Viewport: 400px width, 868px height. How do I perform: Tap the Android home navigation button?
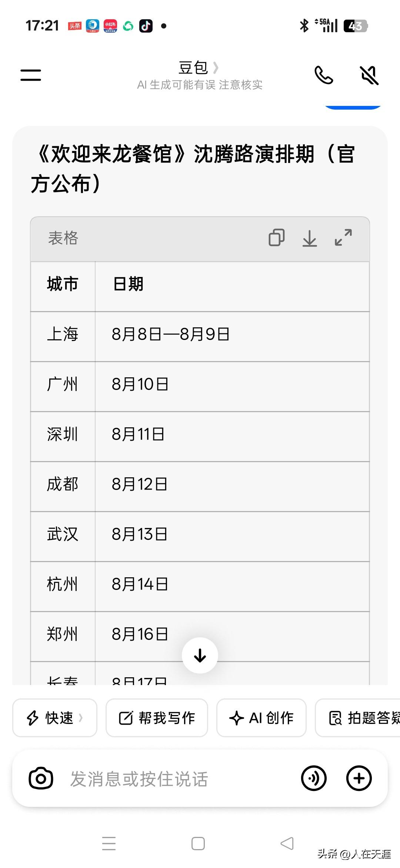point(198,844)
